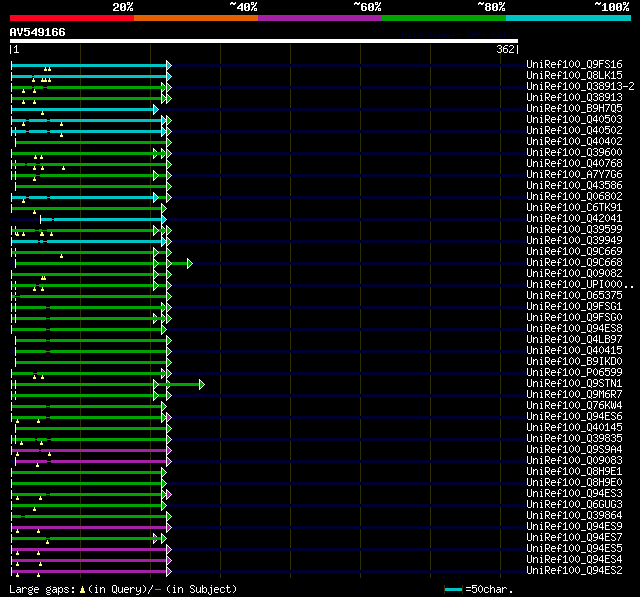Click the =50char. scale legend
This screenshot has width=640, height=597.
[x=479, y=589]
